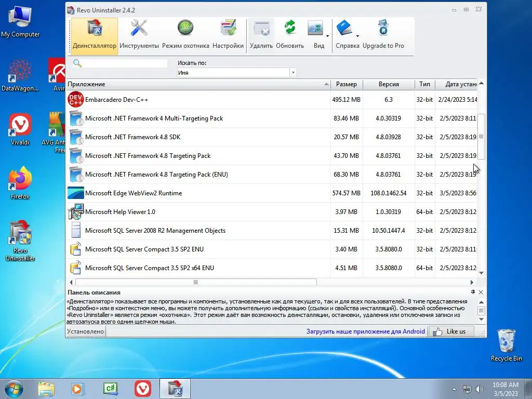This screenshot has width=532, height=399.
Task: Open Revo Uninstaller desktop shortcut
Action: point(20,241)
